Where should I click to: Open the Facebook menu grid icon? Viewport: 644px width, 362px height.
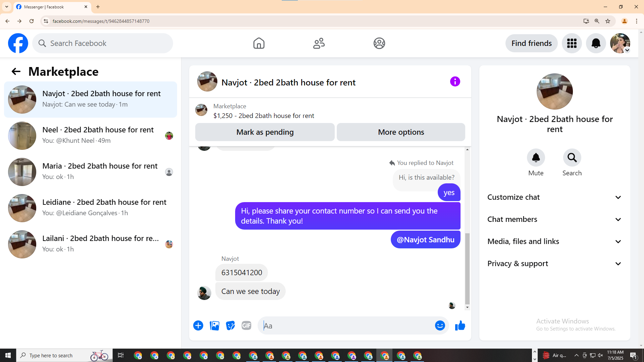(x=572, y=43)
